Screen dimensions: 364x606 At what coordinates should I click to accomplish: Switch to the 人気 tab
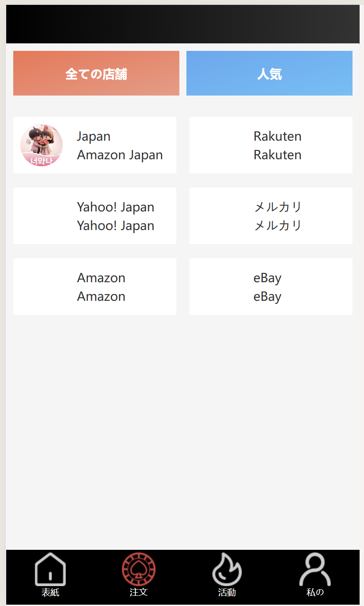click(x=269, y=73)
